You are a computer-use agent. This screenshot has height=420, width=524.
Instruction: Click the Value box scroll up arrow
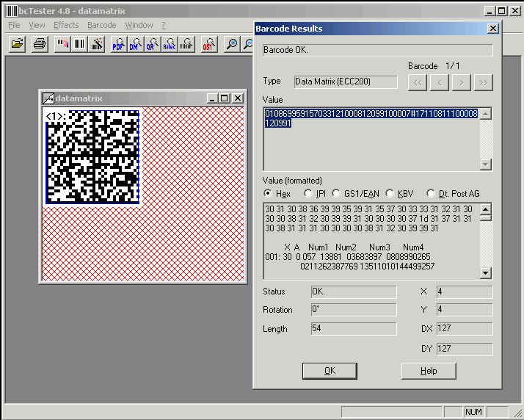[486, 114]
